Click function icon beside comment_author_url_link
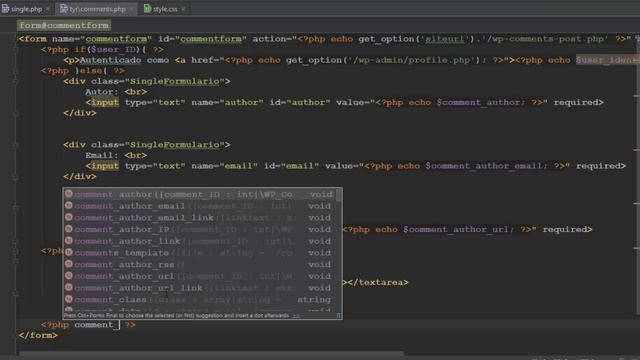Viewport: 640px width, 360px height. [69, 287]
